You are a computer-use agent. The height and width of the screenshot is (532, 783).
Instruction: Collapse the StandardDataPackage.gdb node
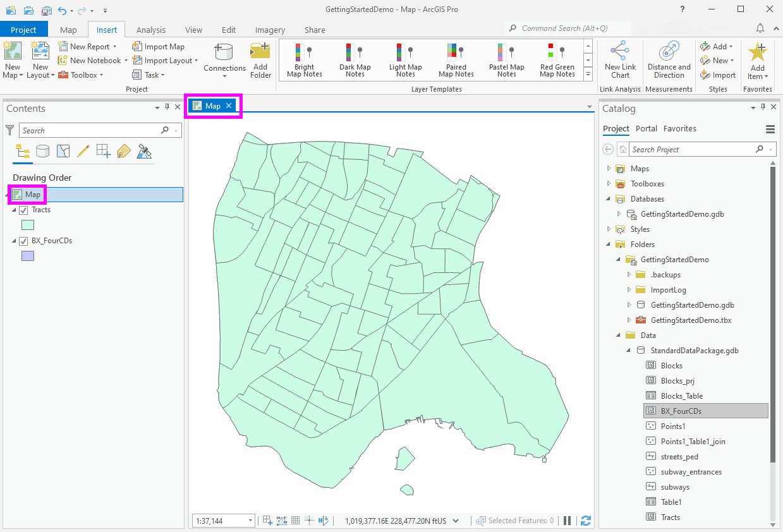click(628, 350)
